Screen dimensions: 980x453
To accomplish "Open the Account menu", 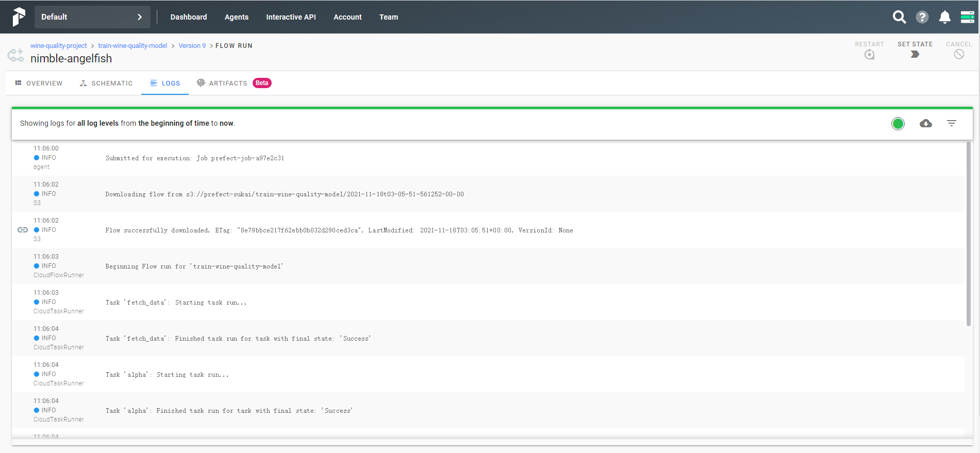I will pos(347,17).
